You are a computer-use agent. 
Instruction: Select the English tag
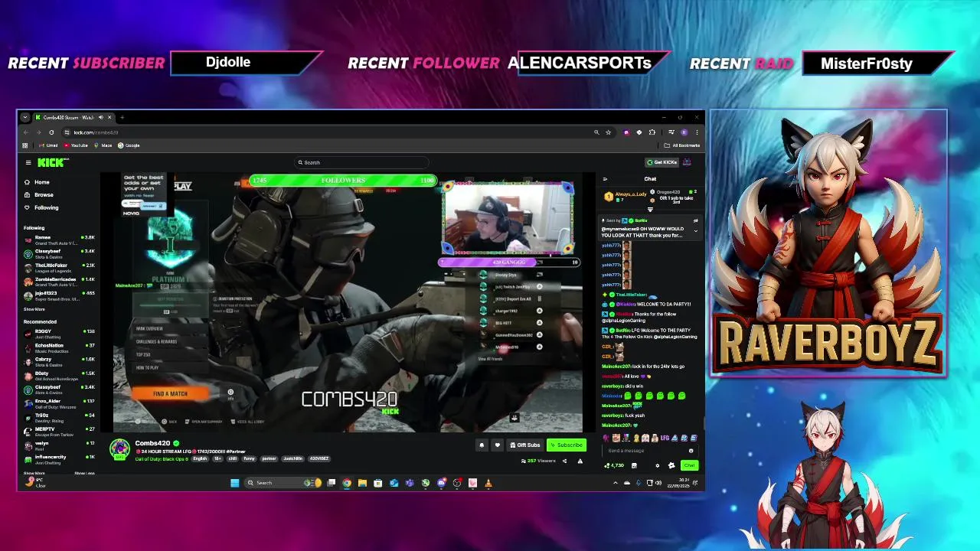200,458
